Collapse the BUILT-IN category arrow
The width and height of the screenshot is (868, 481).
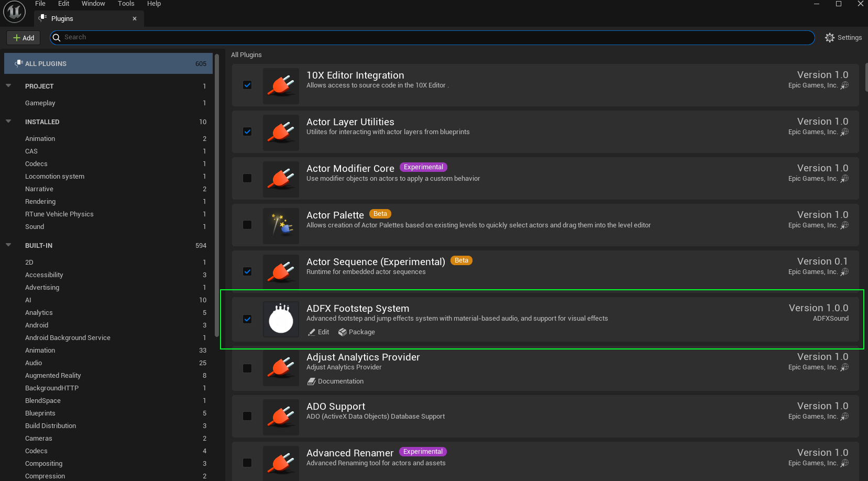pyautogui.click(x=8, y=245)
